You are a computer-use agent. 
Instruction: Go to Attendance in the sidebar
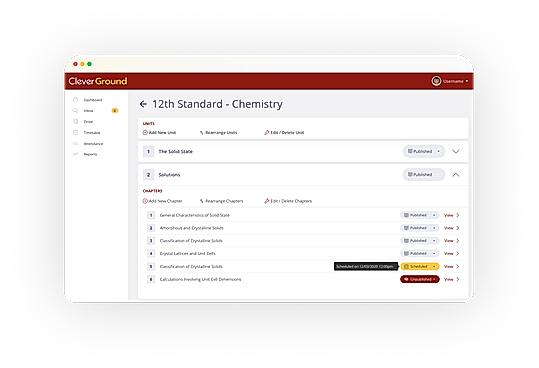coord(93,144)
